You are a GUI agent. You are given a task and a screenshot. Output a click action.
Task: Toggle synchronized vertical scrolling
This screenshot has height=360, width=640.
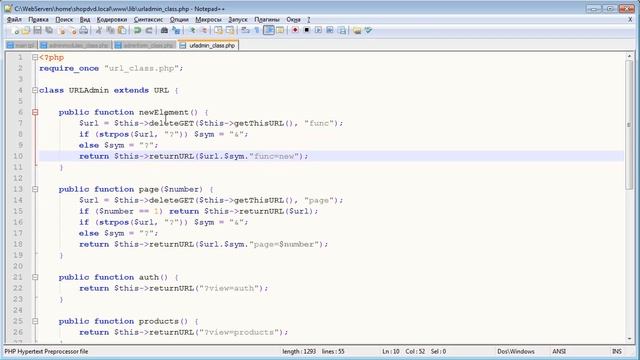tap(218, 30)
